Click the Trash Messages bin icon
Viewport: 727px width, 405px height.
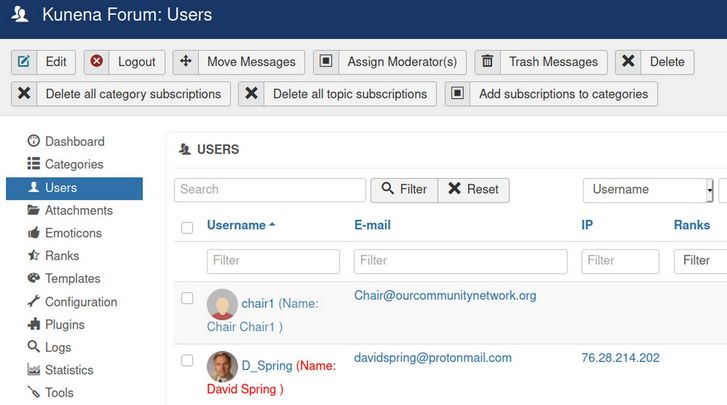tap(488, 62)
